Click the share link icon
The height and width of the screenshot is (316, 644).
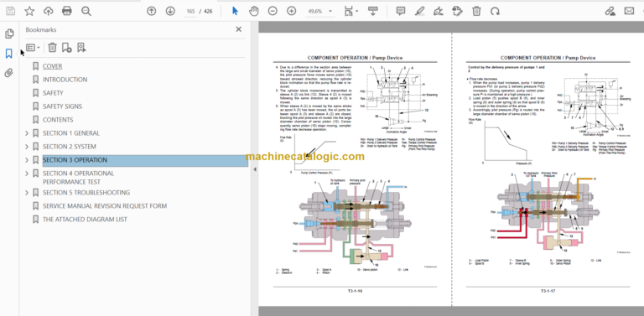pyautogui.click(x=610, y=11)
